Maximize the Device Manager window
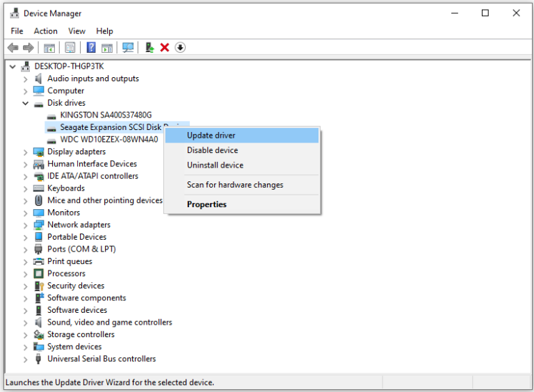Viewport: 534px width, 392px height. [x=485, y=13]
